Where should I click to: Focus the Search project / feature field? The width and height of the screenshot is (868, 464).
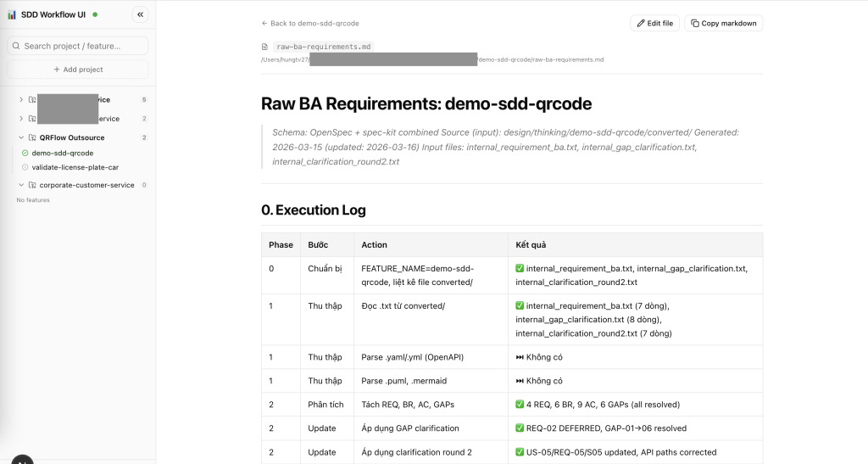[77, 46]
